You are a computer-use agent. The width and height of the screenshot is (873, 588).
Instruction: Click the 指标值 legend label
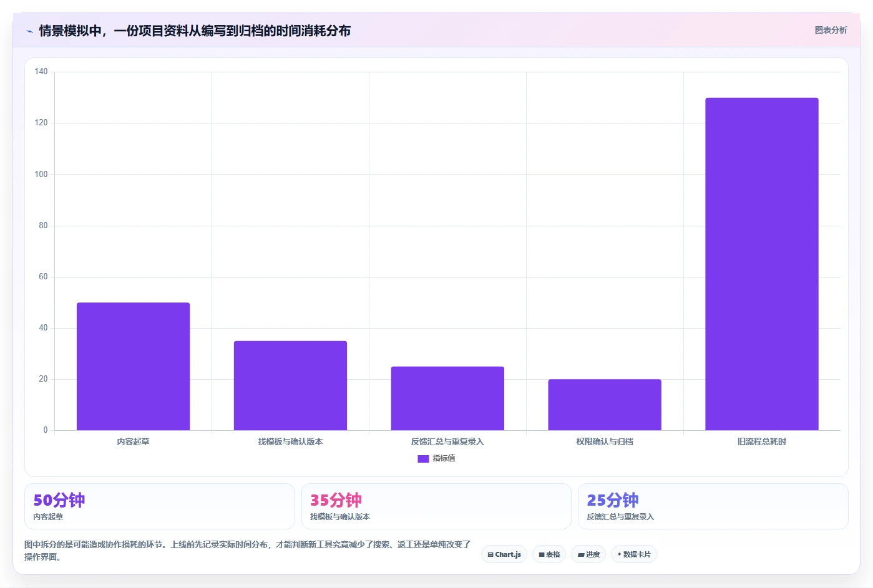[x=444, y=458]
